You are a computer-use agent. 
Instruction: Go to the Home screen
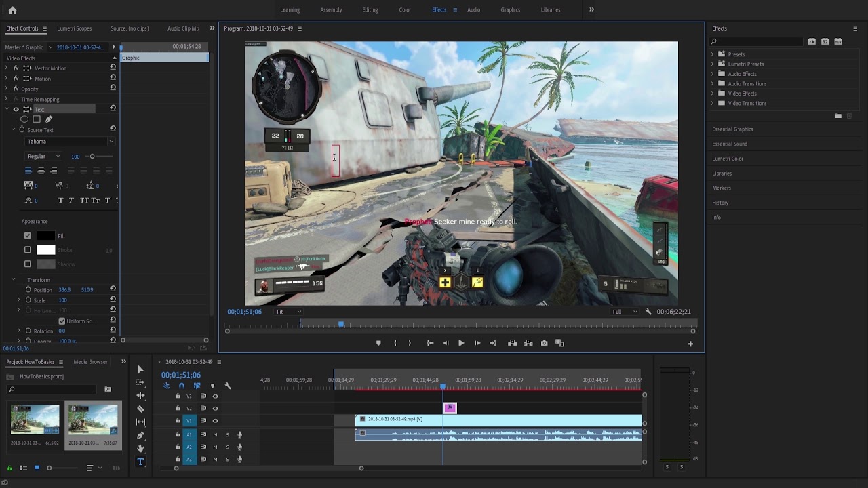[x=12, y=10]
